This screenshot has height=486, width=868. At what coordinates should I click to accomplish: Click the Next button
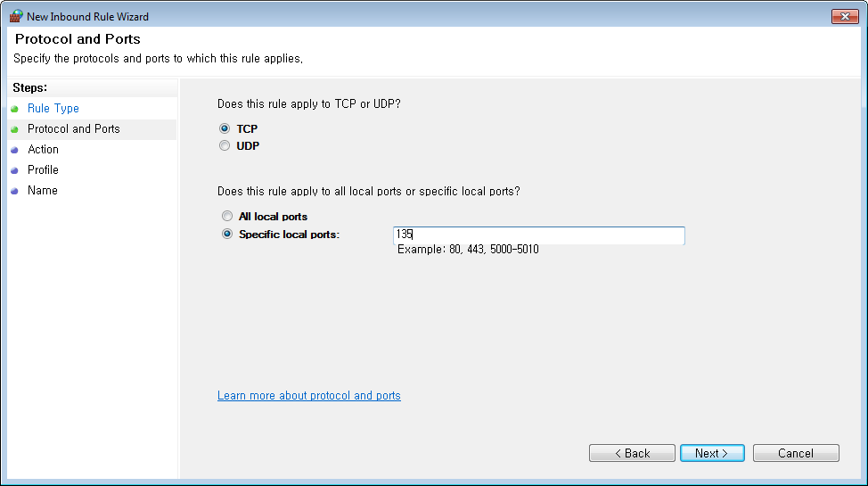click(x=712, y=453)
